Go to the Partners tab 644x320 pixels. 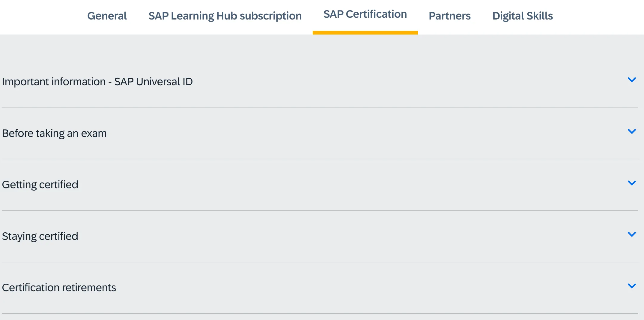(x=449, y=16)
